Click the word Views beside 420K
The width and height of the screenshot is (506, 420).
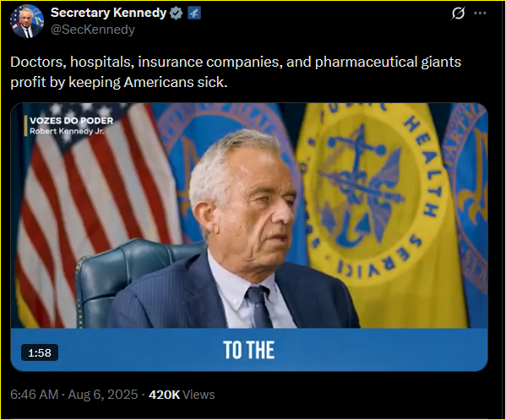coord(199,395)
